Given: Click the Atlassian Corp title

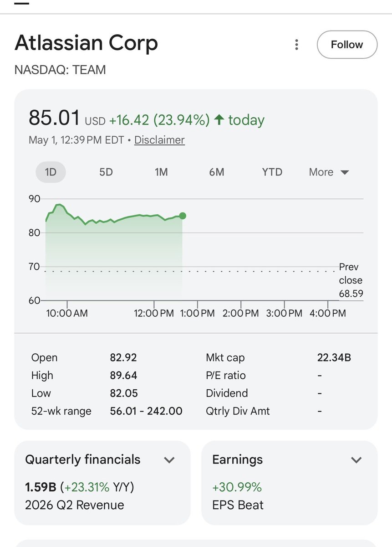Looking at the screenshot, I should coord(87,43).
